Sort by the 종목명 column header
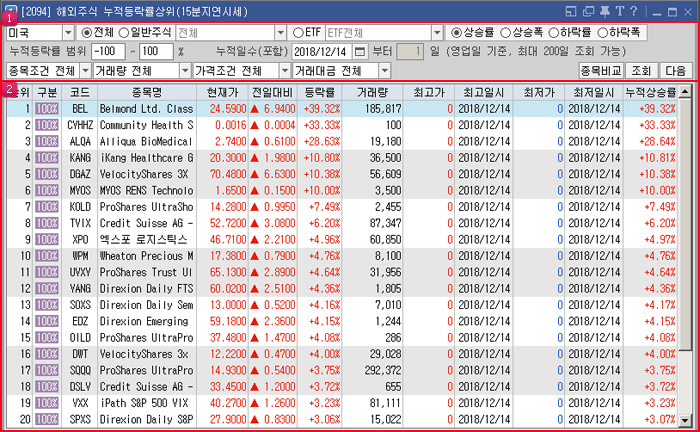700x432 pixels. pos(147,92)
